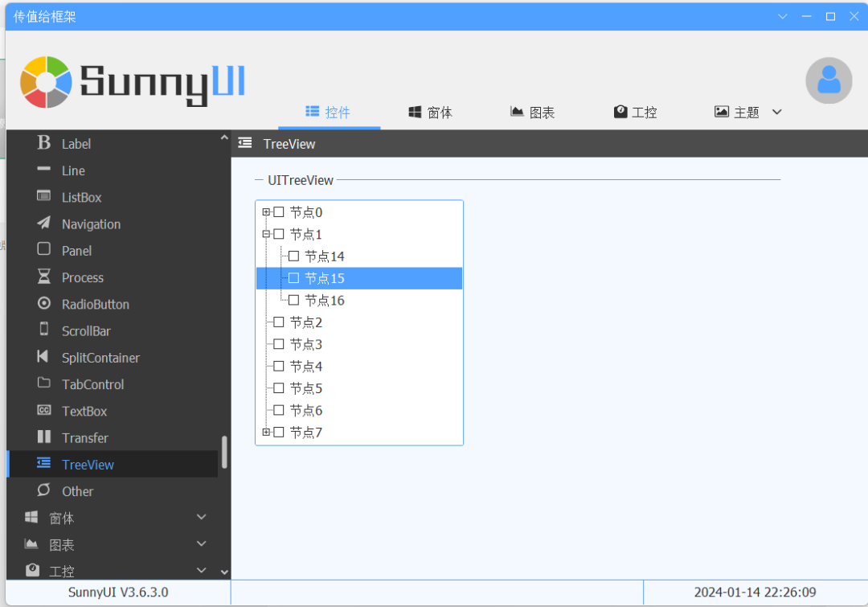Click the TabControl folder icon
This screenshot has height=607, width=868.
pyautogui.click(x=44, y=383)
